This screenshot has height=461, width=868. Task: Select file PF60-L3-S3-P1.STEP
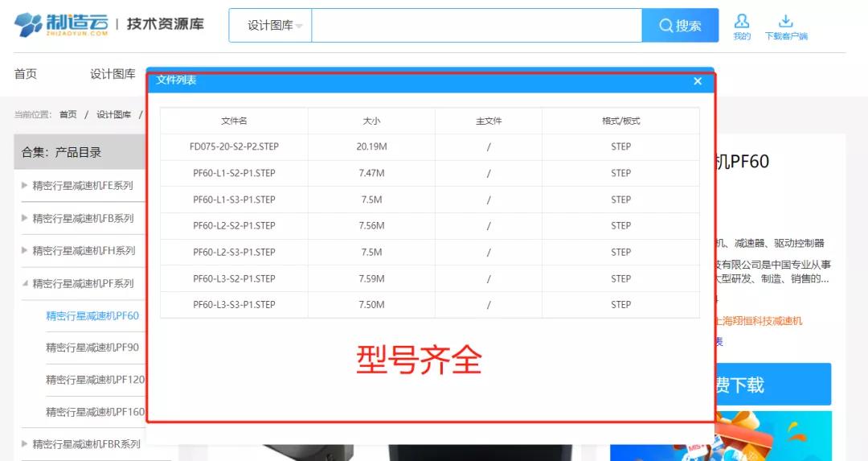coord(234,305)
